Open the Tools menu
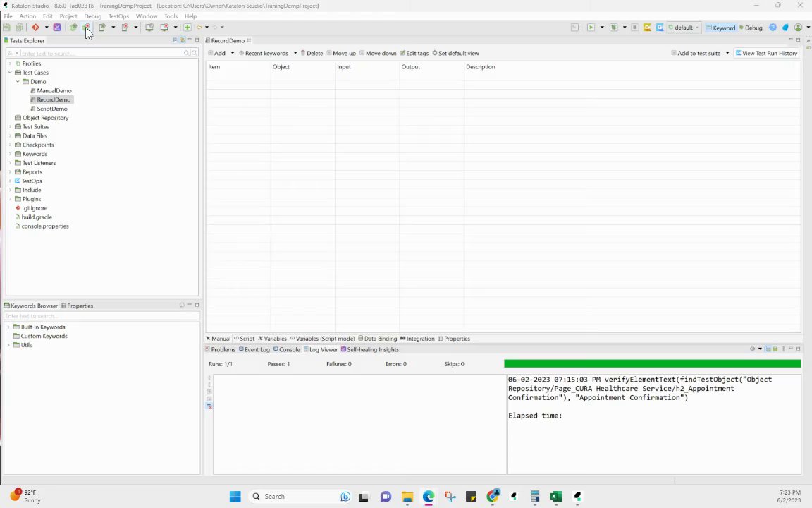812x508 pixels. pos(171,16)
